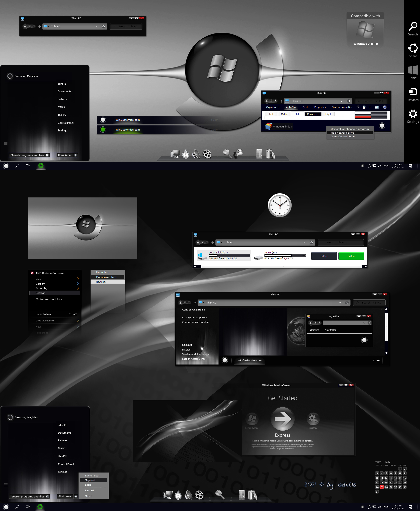Open the Change desktop icons link
Image resolution: width=420 pixels, height=511 pixels.
point(194,317)
